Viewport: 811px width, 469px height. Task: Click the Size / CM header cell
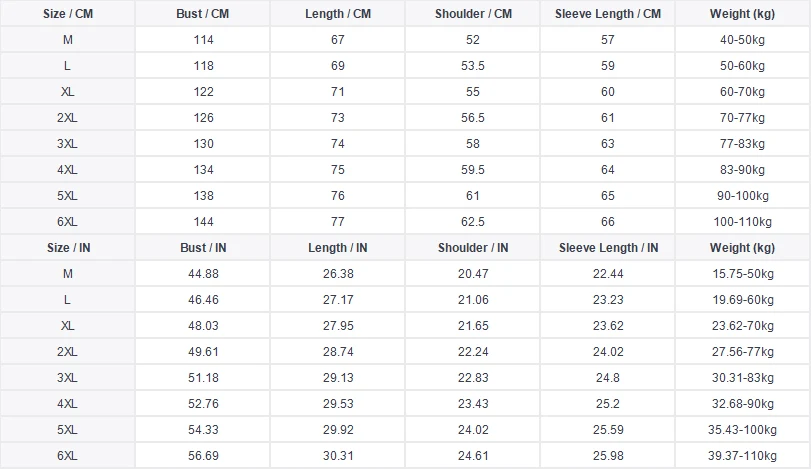point(68,13)
